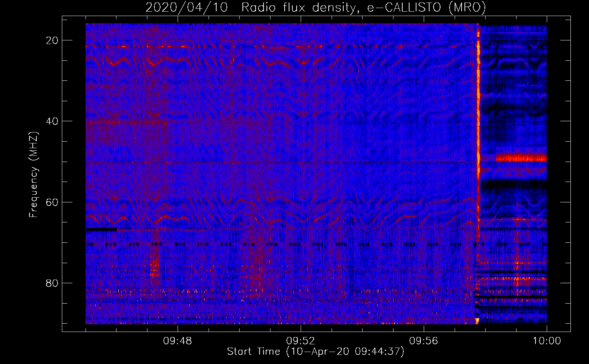Viewport: 589px width, 364px height.
Task: Click the 60 MHz frequency tick label
Action: pos(52,202)
